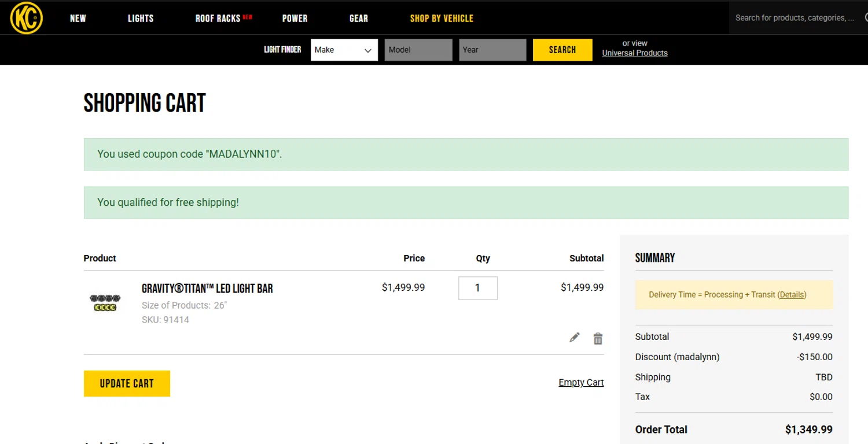Click the Shipping TBD value
The width and height of the screenshot is (868, 444).
[x=824, y=378]
